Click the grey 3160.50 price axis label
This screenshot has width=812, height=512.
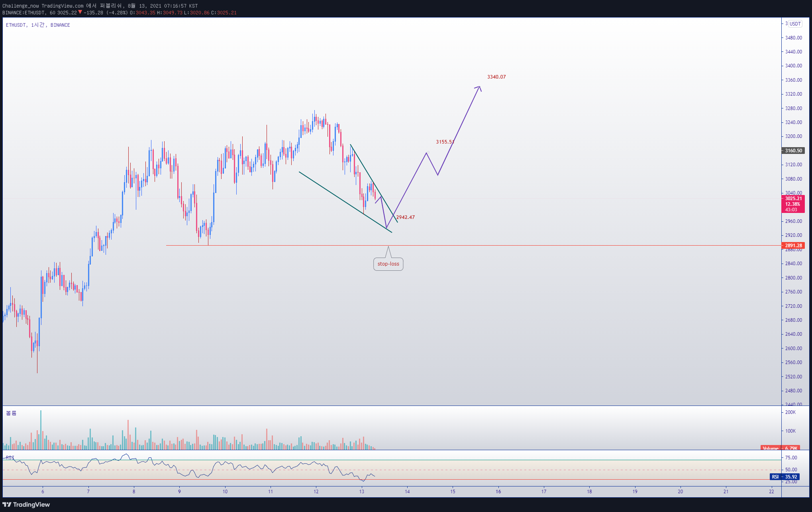point(793,151)
